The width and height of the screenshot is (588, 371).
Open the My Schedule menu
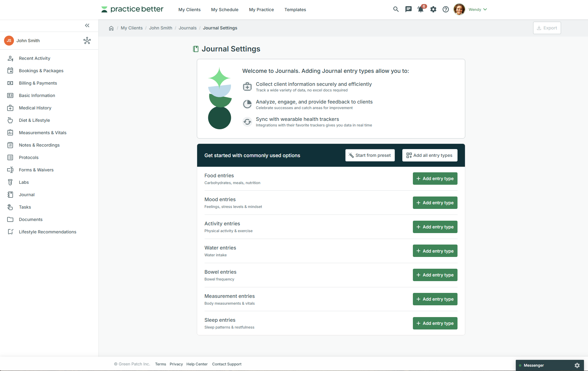(225, 10)
